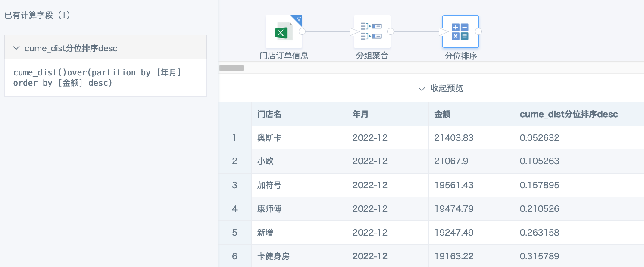
Task: Click output port of 门店订单信息 node
Action: (x=302, y=31)
